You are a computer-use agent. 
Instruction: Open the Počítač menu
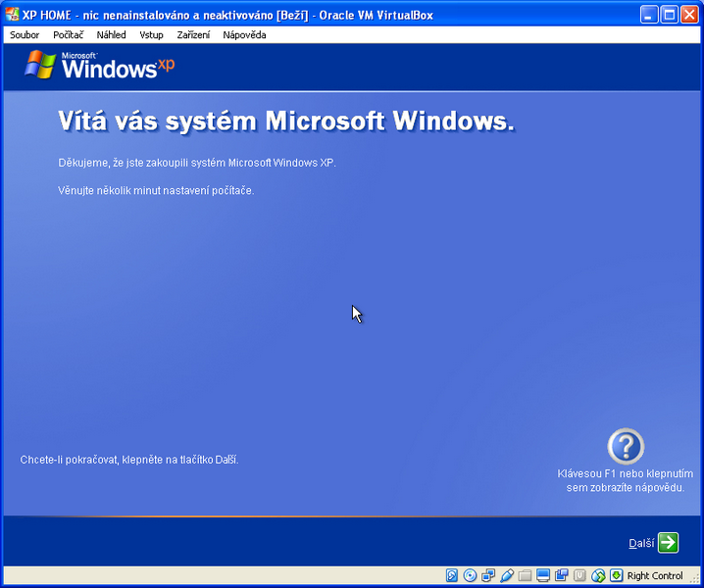point(69,35)
